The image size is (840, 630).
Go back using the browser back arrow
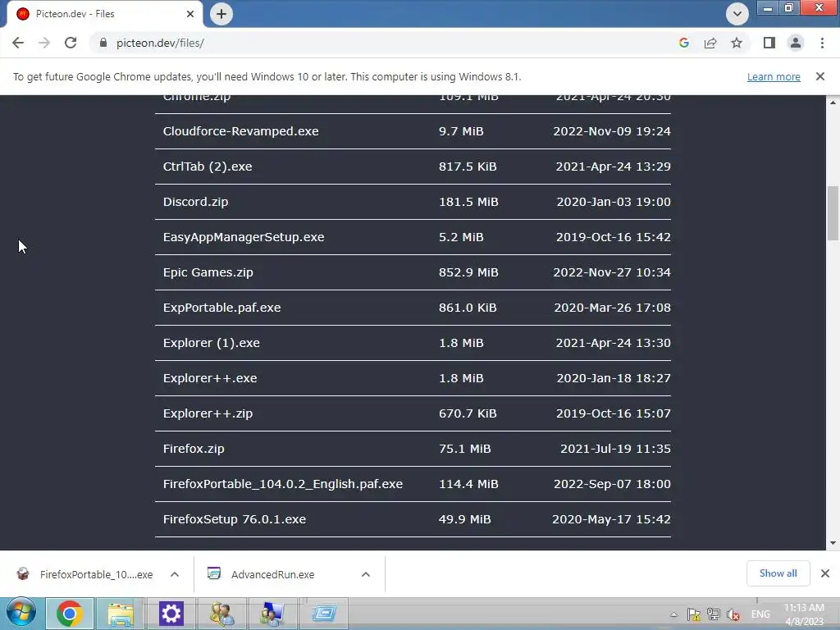coord(18,43)
